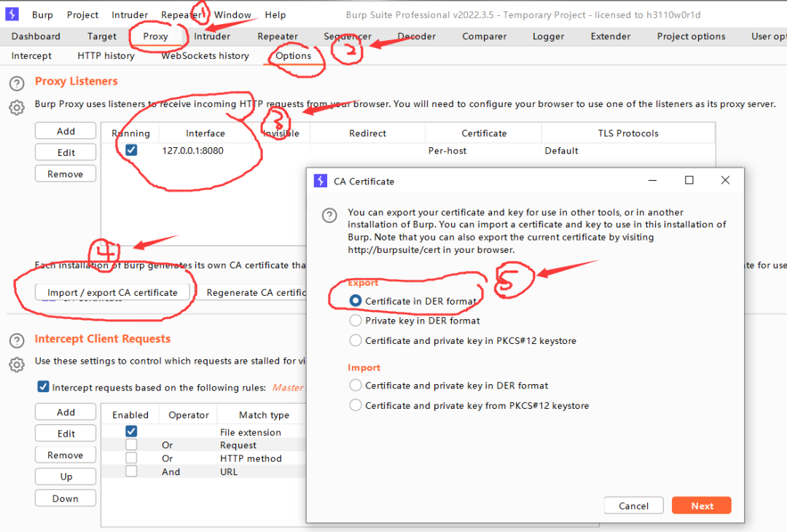Switch to the Target tab
This screenshot has width=787, height=532.
tap(102, 36)
